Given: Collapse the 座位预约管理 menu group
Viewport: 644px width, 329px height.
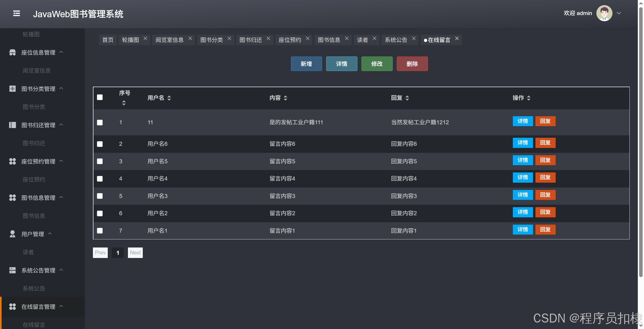Looking at the screenshot, I should click(38, 161).
